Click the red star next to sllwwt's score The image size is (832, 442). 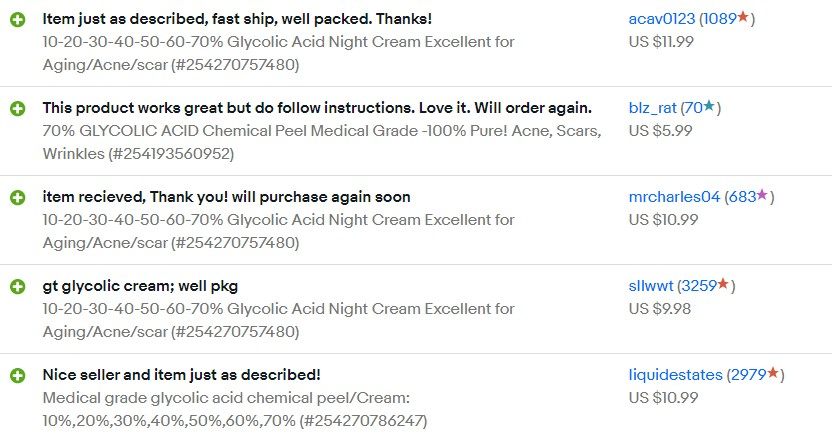point(723,285)
